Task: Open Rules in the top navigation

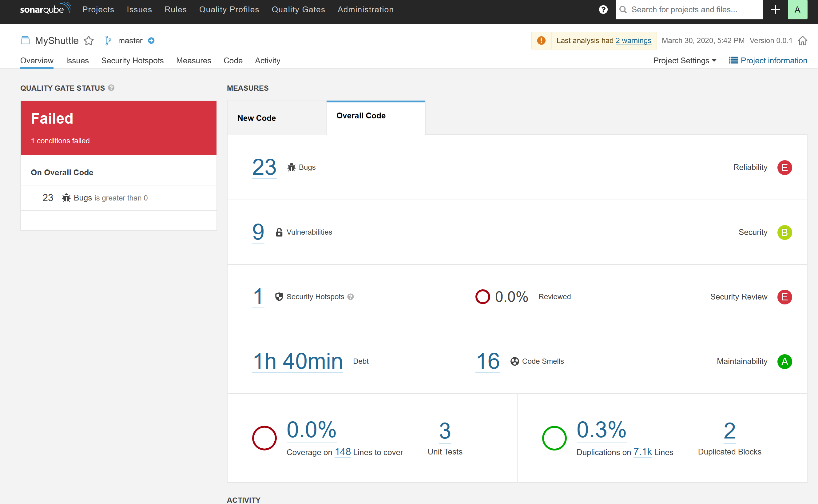Action: point(176,10)
